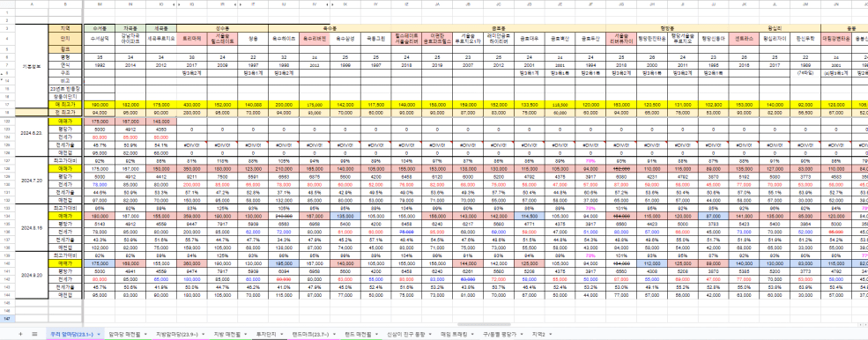The height and width of the screenshot is (340, 868).
Task: Select the build year 1992 cell
Action: (100, 65)
